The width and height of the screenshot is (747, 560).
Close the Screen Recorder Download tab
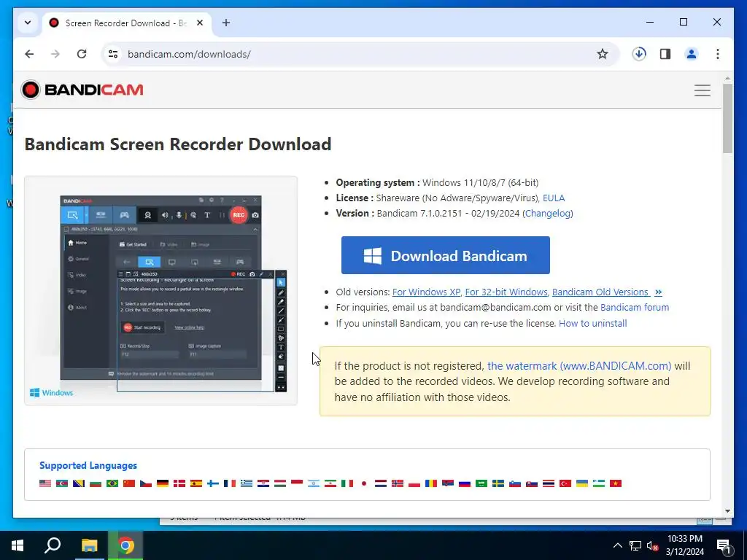tap(200, 23)
